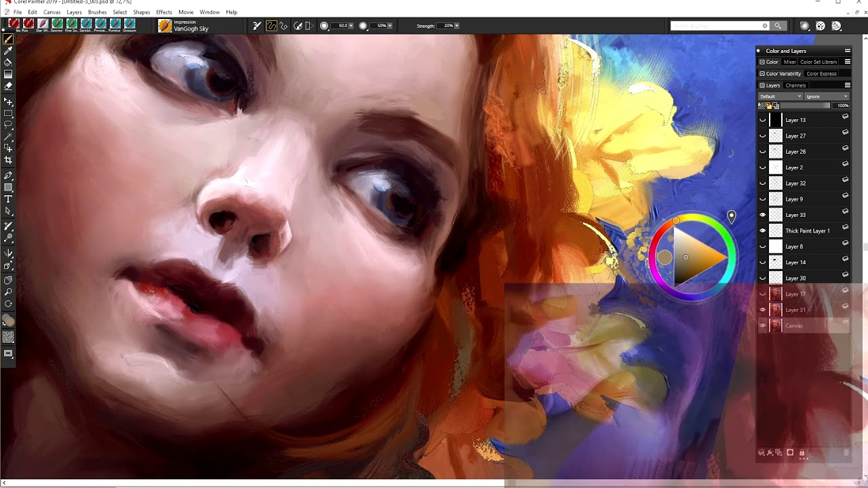
Task: Pick a shade in the color triangle
Action: (x=698, y=256)
